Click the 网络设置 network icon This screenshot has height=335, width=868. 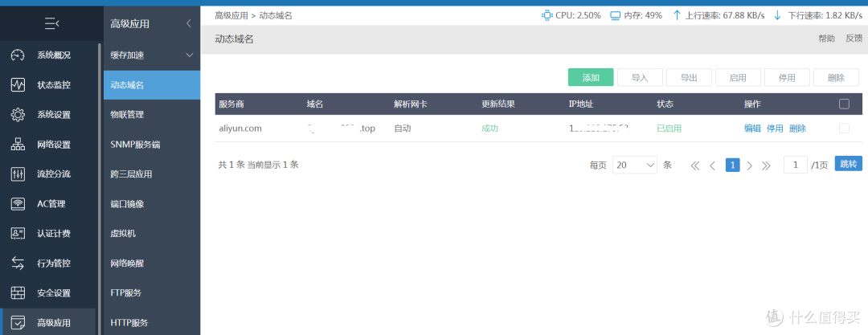18,145
